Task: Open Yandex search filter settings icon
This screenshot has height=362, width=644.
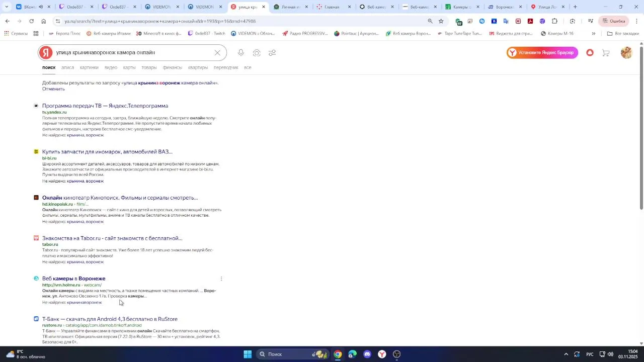Action: point(272,53)
